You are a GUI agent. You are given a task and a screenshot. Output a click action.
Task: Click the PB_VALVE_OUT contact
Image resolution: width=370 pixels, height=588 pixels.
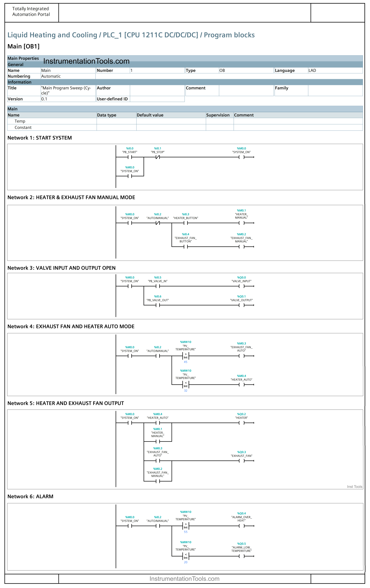point(158,305)
